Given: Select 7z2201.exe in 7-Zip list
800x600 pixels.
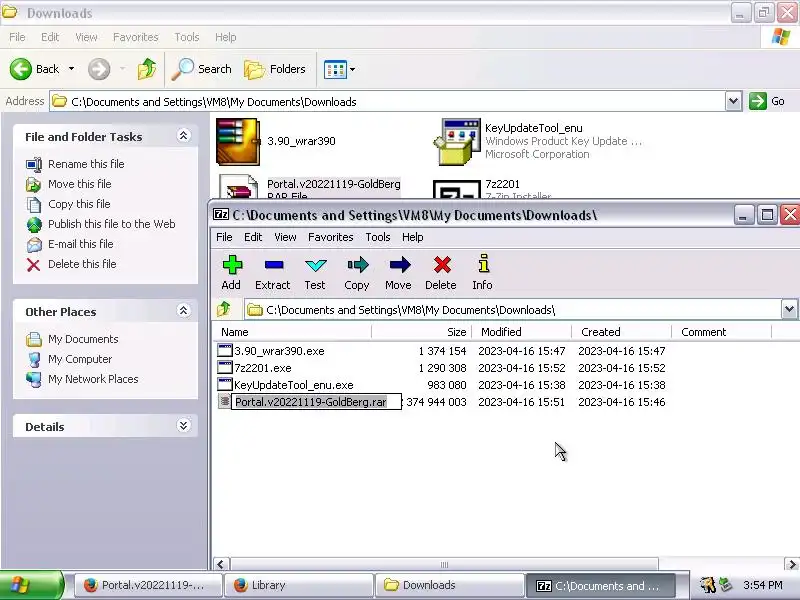Looking at the screenshot, I should [262, 368].
